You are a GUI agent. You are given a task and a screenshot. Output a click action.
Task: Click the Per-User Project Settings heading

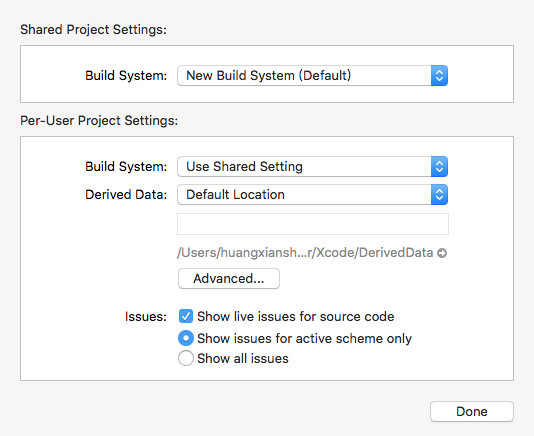pyautogui.click(x=99, y=121)
